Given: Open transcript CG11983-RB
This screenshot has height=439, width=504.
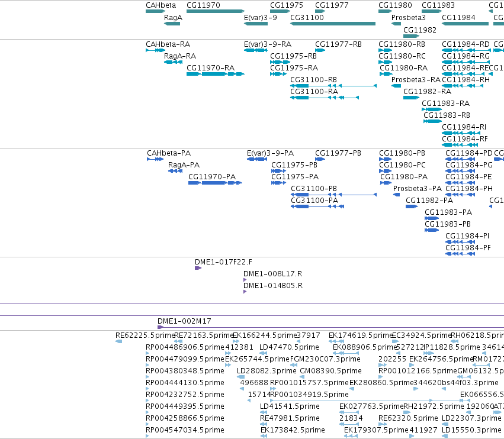Looking at the screenshot, I should click(447, 115).
